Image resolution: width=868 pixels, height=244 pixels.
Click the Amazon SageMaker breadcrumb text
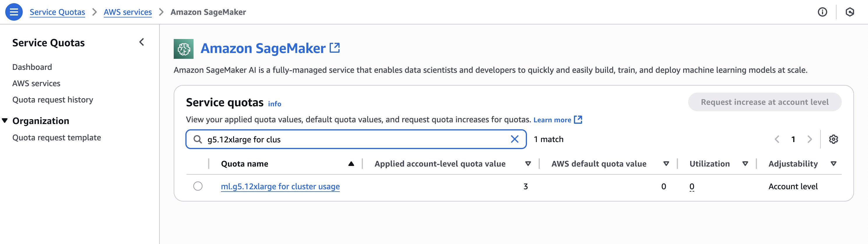pos(208,12)
